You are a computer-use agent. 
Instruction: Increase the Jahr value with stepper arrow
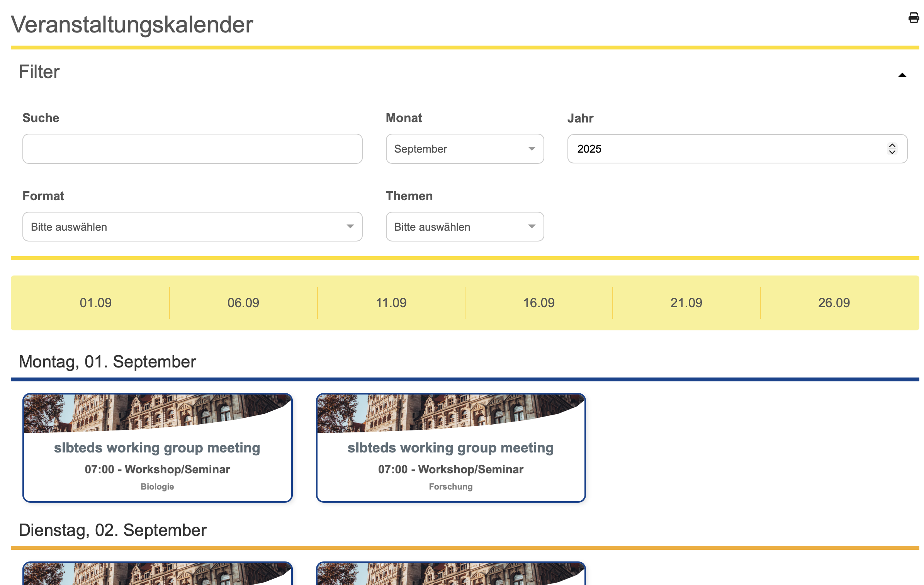(892, 146)
